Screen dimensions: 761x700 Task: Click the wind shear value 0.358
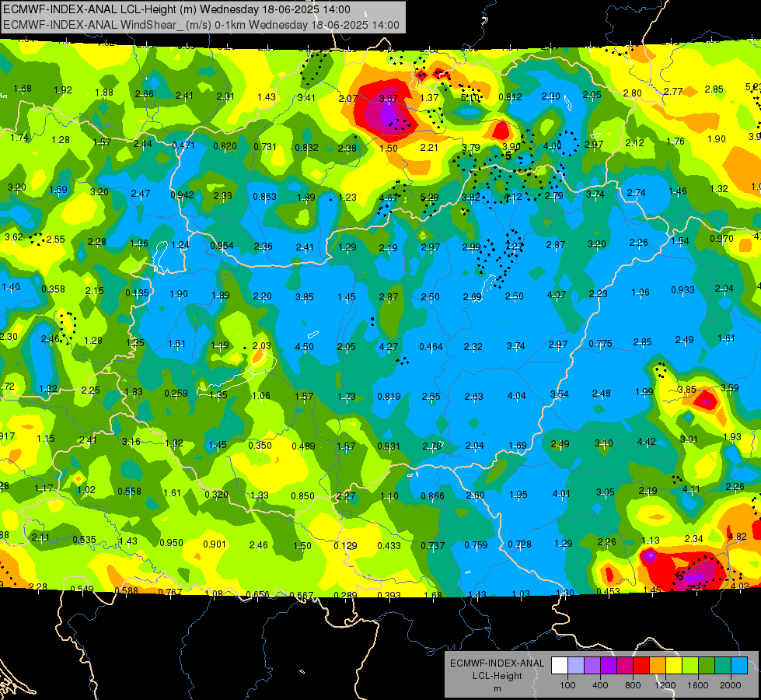click(54, 289)
